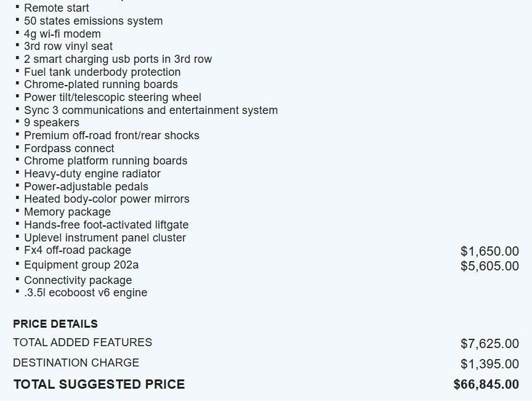The width and height of the screenshot is (532, 401).
Task: Click the Memory package entry
Action: pyautogui.click(x=67, y=212)
